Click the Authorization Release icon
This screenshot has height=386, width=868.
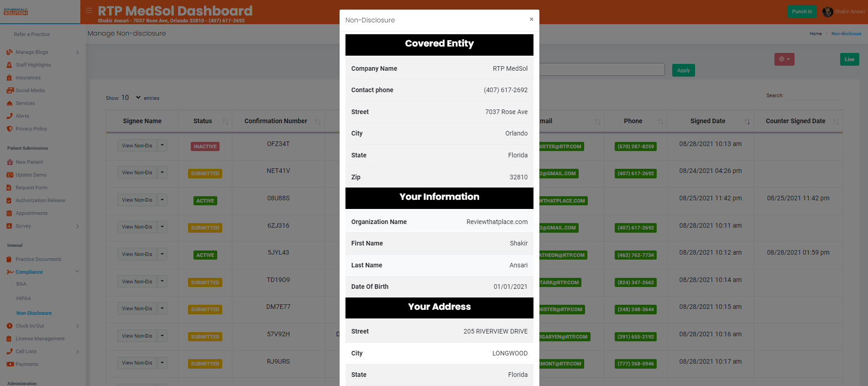(10, 200)
